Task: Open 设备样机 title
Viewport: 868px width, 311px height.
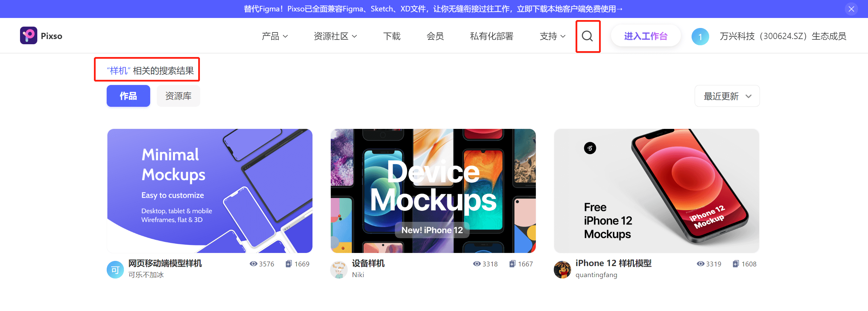Action: (368, 263)
